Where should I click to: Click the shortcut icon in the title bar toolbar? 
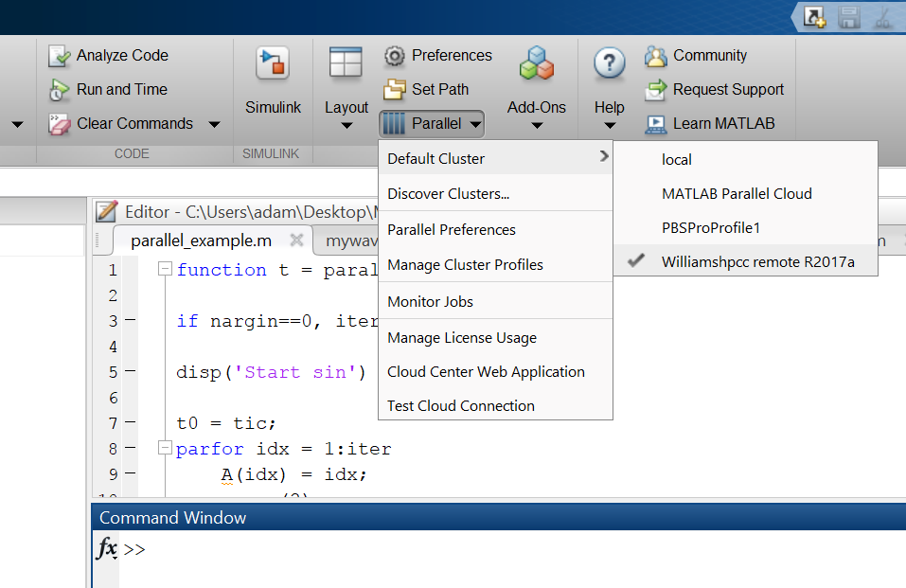[x=815, y=17]
